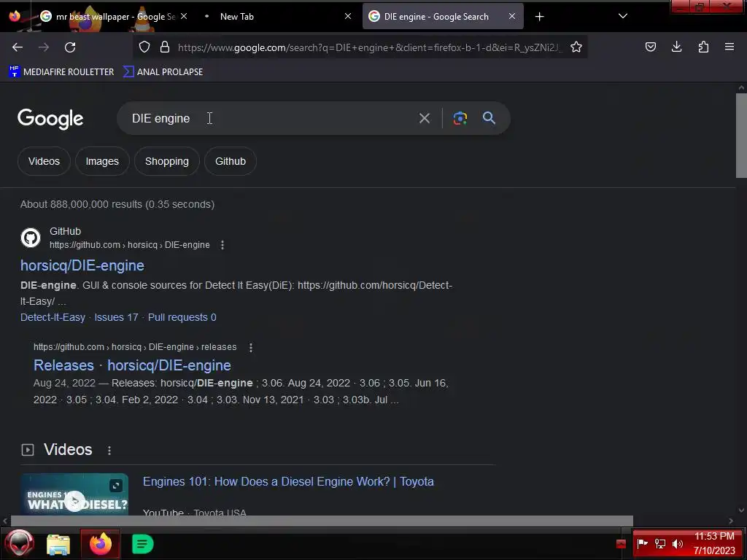Open File Explorer from taskbar

click(58, 544)
